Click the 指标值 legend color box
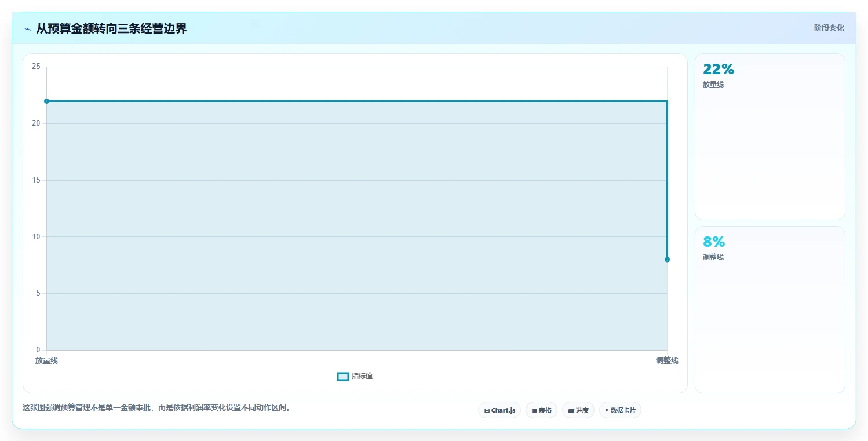868x441 pixels. (x=343, y=377)
